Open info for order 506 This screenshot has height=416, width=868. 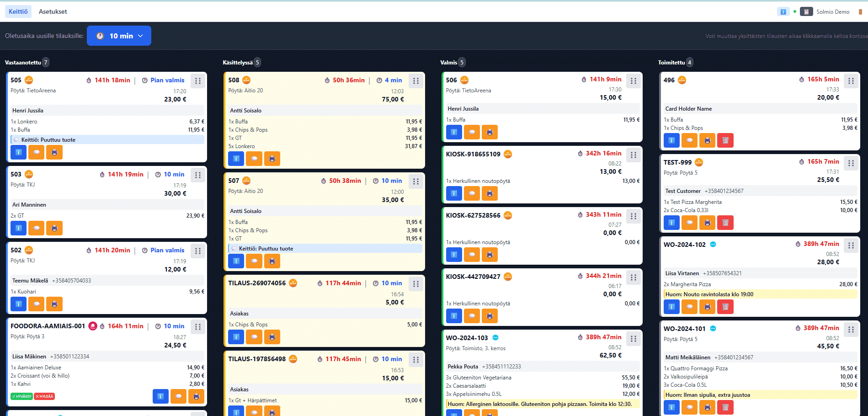coord(454,132)
